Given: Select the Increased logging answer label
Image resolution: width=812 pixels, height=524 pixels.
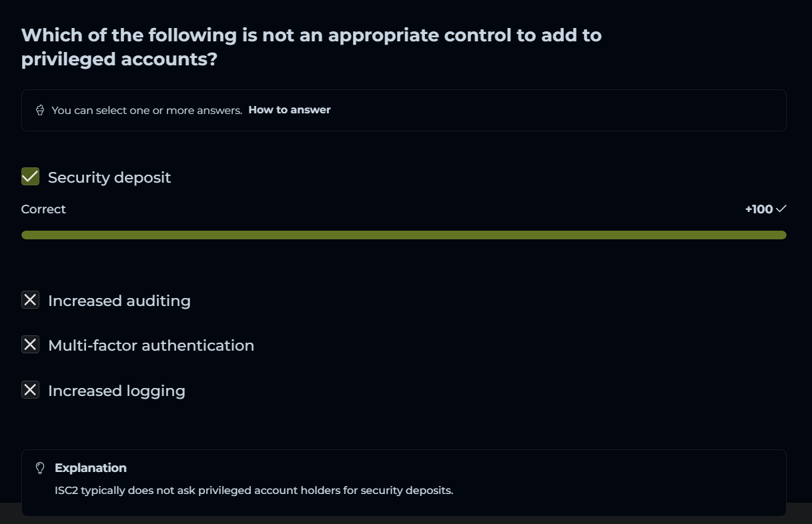Looking at the screenshot, I should (117, 391).
